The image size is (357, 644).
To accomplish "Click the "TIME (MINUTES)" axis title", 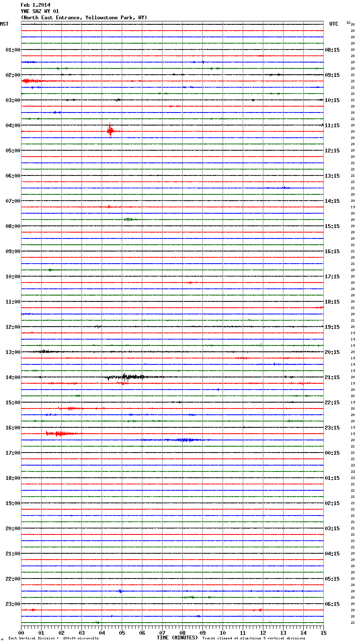I will tap(177, 638).
